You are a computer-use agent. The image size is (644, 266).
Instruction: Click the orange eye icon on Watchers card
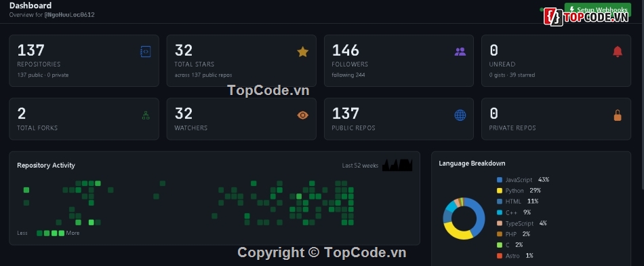click(x=303, y=115)
